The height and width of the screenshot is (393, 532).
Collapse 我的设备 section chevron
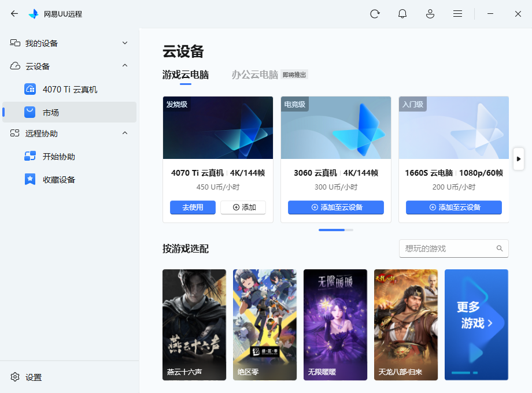click(x=125, y=43)
